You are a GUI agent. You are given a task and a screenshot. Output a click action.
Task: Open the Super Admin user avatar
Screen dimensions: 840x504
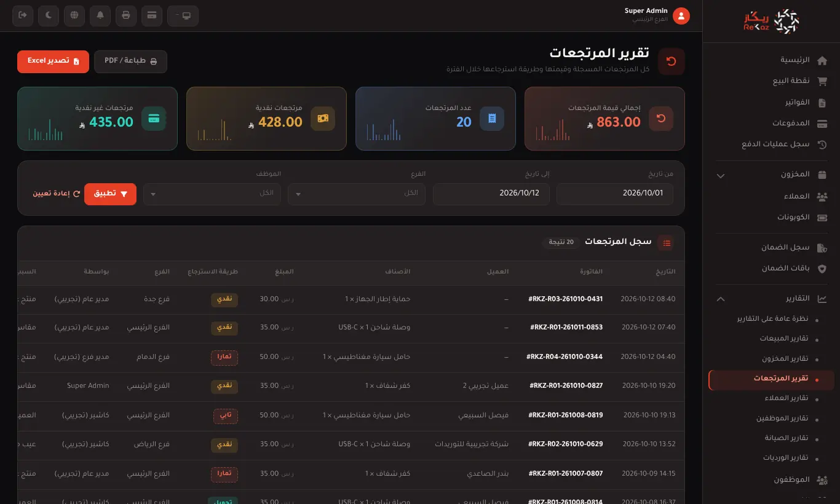point(681,16)
